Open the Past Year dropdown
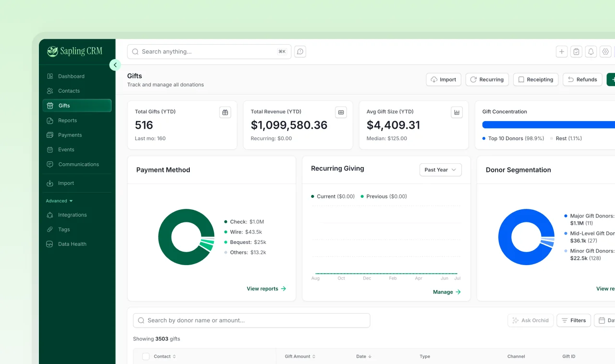Viewport: 615px width, 364px height. pyautogui.click(x=441, y=170)
